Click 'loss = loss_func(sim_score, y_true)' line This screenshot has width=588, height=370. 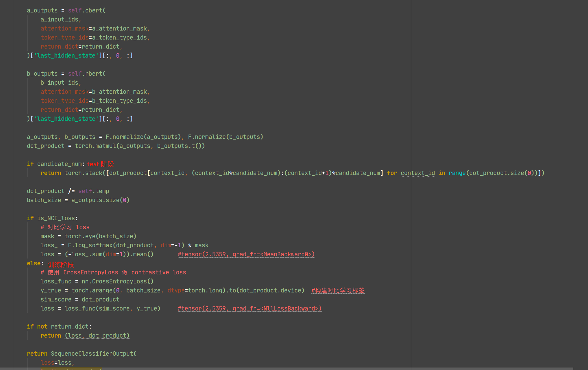[100, 309]
